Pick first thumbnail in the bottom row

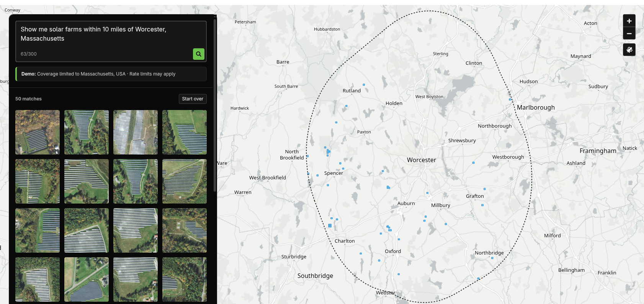tap(38, 279)
